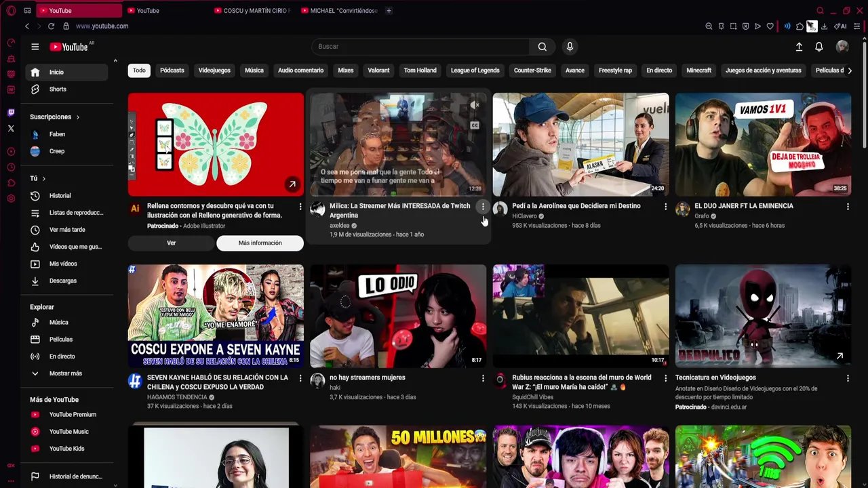Open browser History clock icon in sidebar
The image size is (868, 488).
tap(11, 167)
